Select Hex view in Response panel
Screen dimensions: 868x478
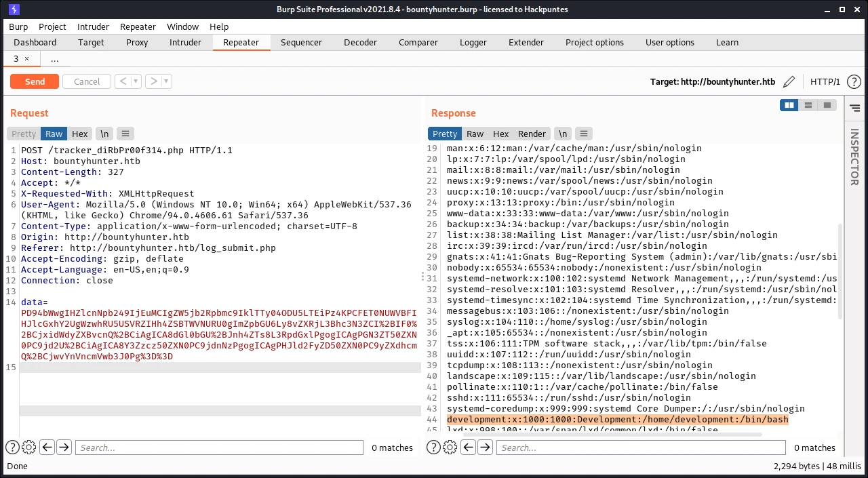tap(501, 134)
